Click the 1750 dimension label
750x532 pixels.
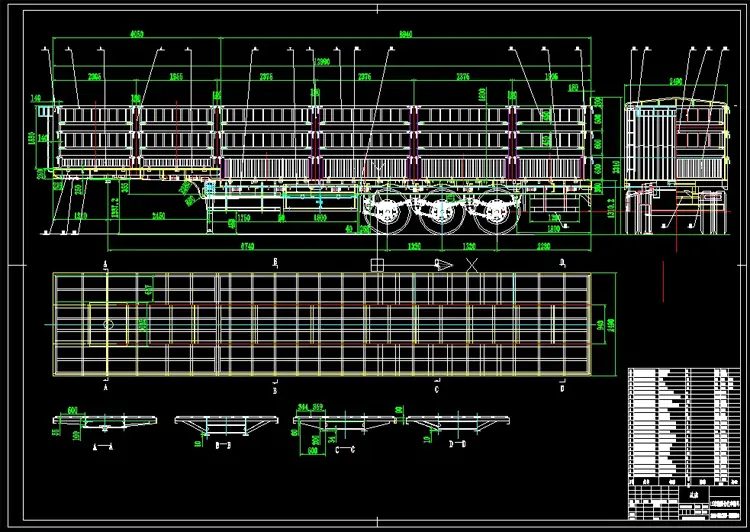pyautogui.click(x=243, y=218)
